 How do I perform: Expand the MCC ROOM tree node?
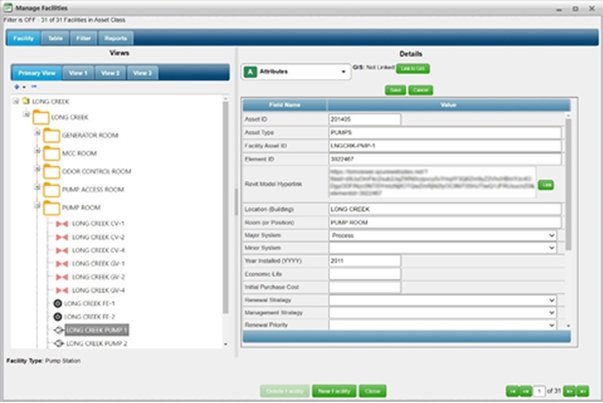[37, 152]
